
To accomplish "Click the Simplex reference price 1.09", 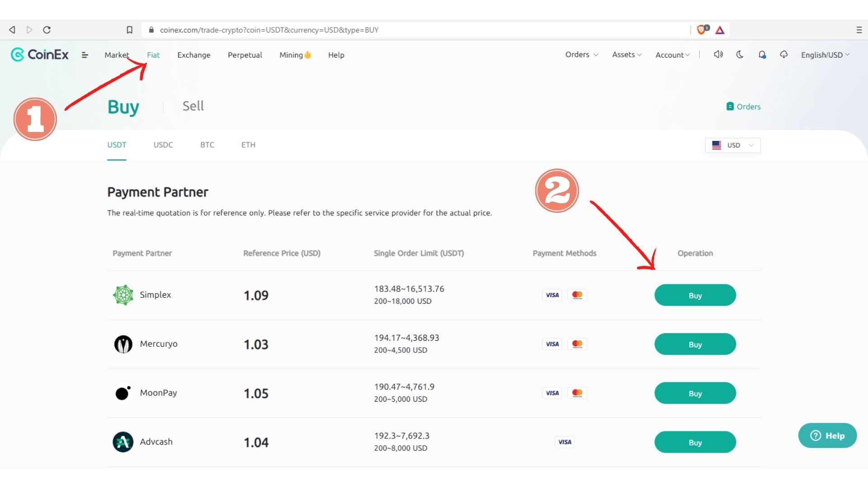I will point(256,296).
